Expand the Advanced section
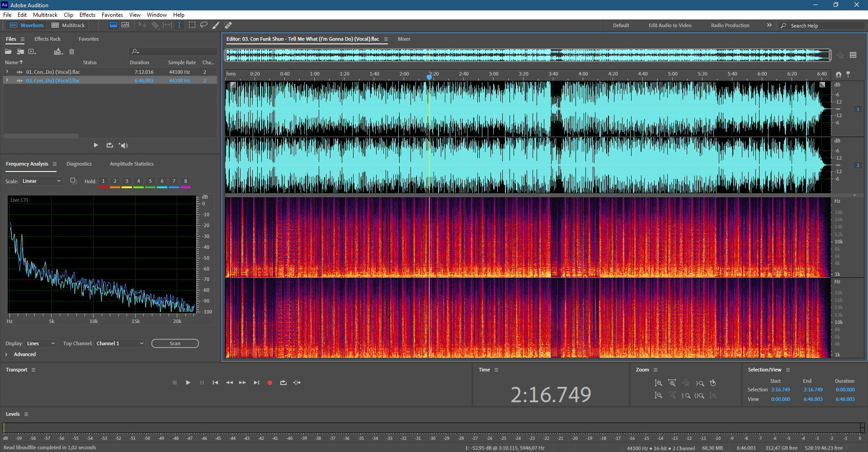 coord(6,354)
